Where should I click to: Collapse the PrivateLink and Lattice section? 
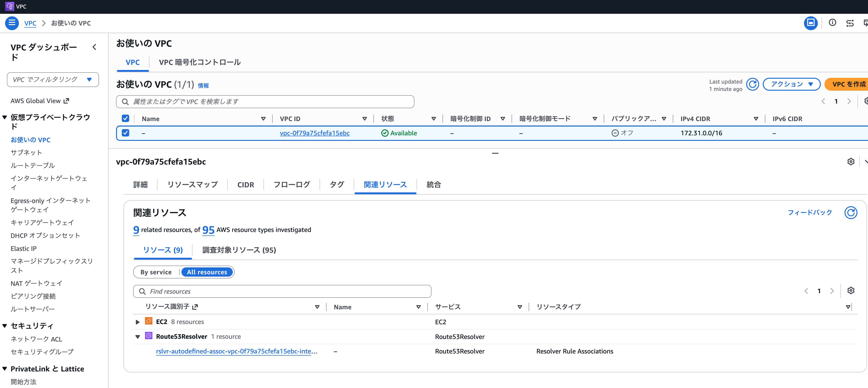pos(5,368)
